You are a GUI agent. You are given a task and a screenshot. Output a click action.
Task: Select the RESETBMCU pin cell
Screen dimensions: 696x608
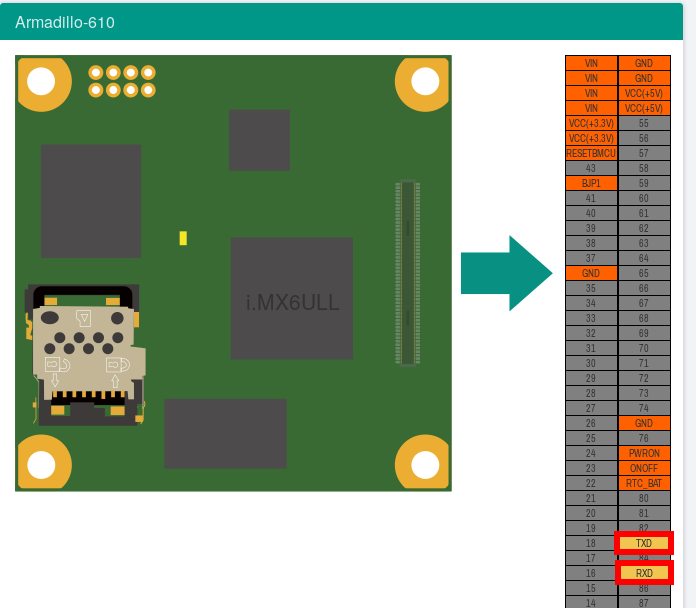(591, 153)
